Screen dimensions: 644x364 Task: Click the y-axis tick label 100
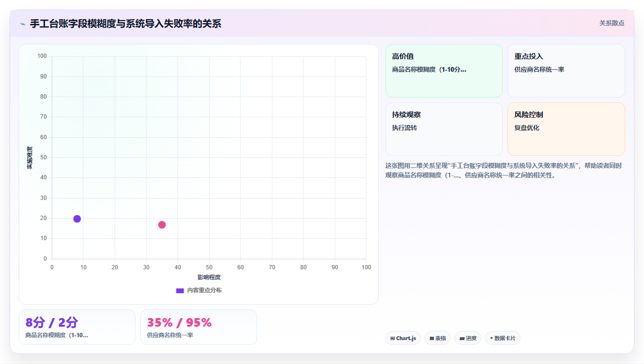[42, 56]
